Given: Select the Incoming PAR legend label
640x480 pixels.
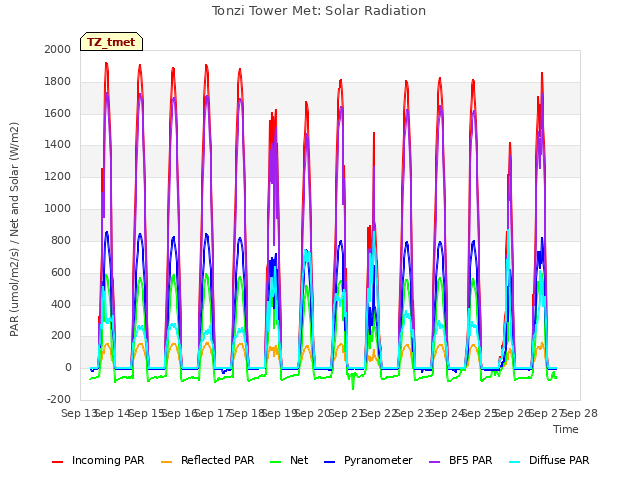Looking at the screenshot, I should click(108, 460).
